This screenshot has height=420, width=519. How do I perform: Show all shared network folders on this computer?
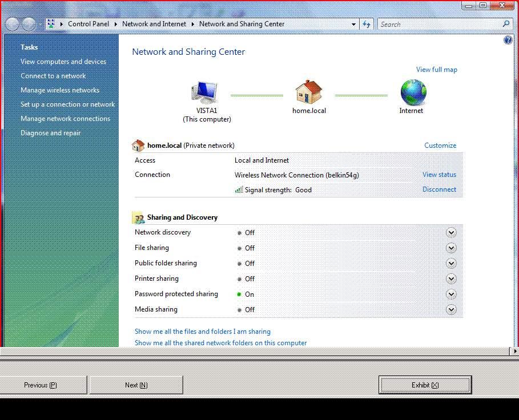click(221, 343)
